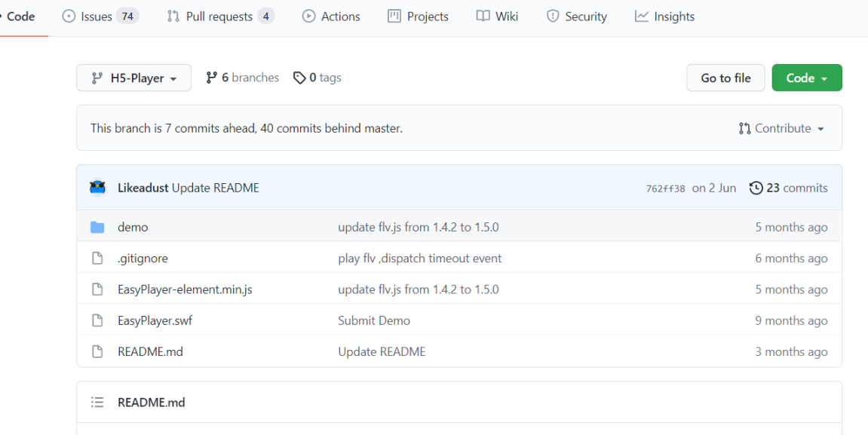Screen dimensions: 868x435
Task: Click the merge icon on Contribute
Action: [745, 128]
